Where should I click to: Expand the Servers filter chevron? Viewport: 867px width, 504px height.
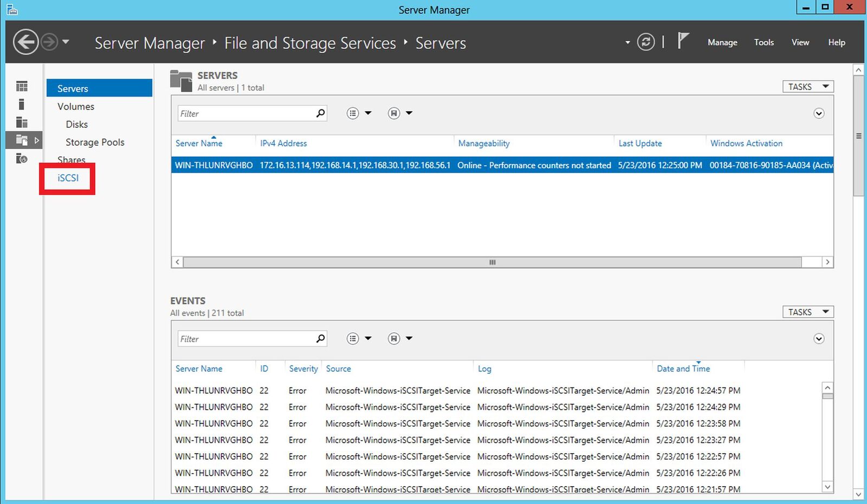[819, 113]
